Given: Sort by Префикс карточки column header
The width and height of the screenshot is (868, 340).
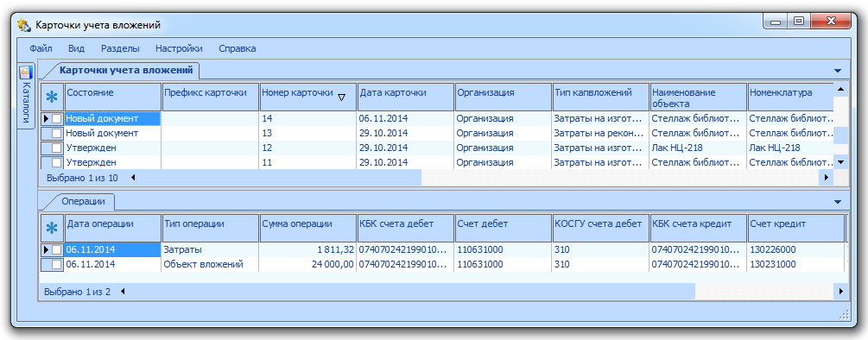Looking at the screenshot, I should [x=211, y=98].
